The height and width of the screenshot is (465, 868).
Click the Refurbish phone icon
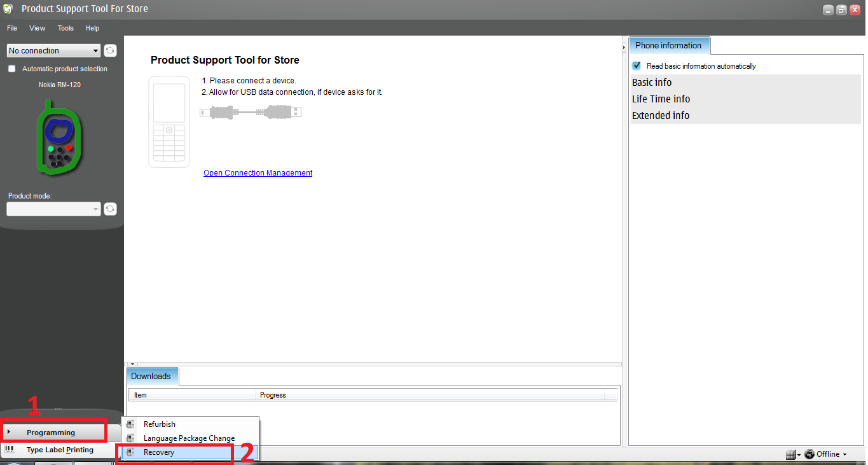130,424
